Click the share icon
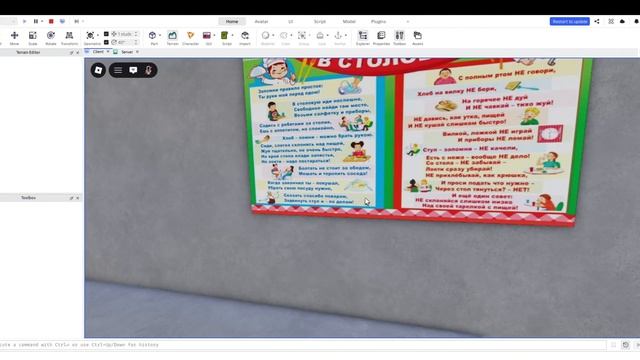The width and height of the screenshot is (640, 360). click(x=597, y=21)
